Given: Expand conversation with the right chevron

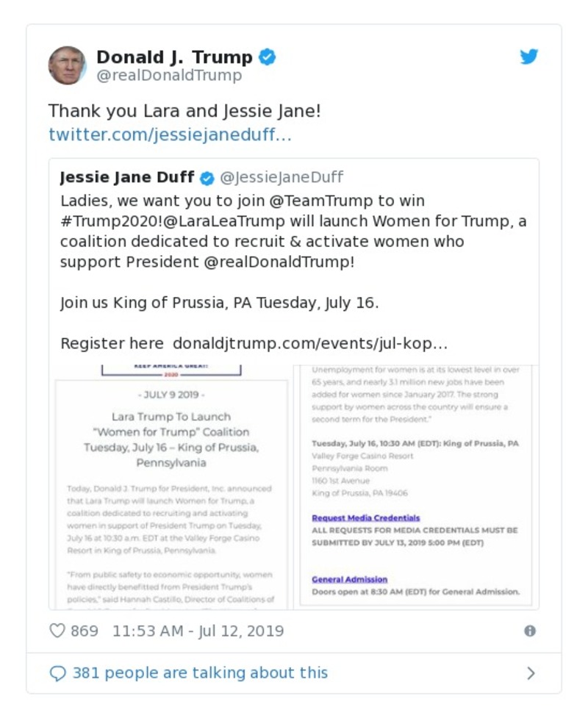Looking at the screenshot, I should click(531, 673).
